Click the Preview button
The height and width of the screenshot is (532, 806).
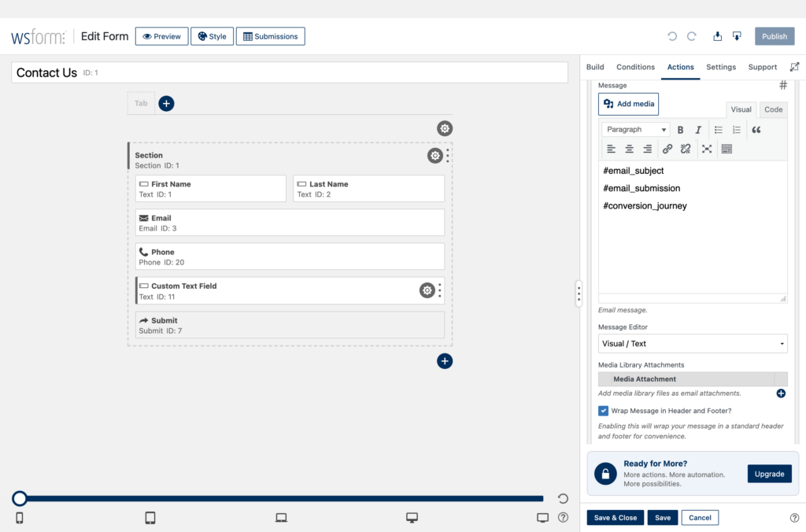(161, 36)
